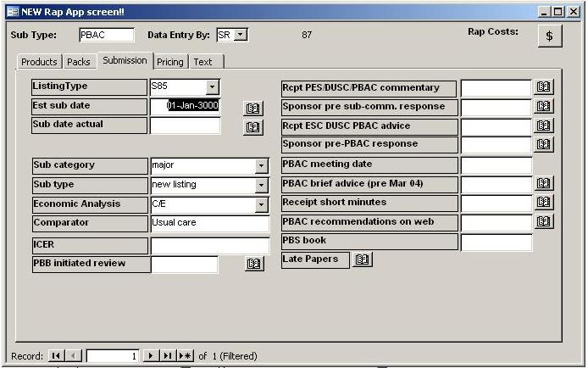Open the Economic Analysis dropdown
588x368 pixels.
(x=261, y=205)
